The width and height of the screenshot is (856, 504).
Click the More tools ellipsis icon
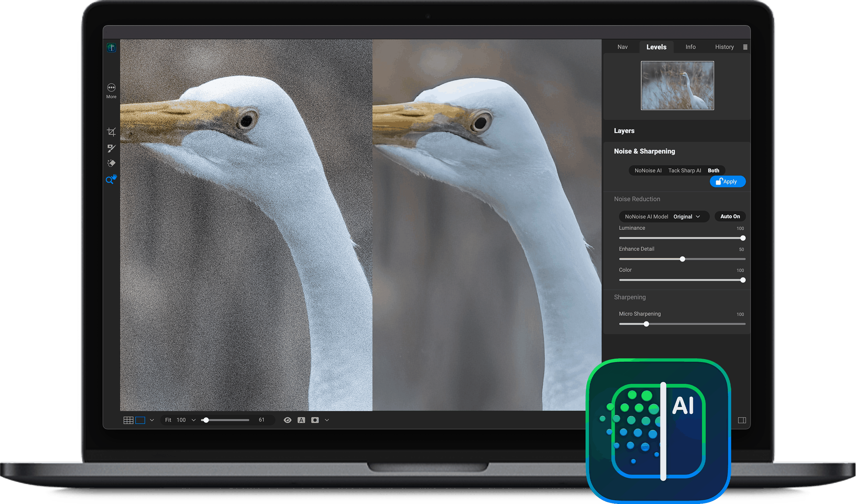pyautogui.click(x=111, y=88)
